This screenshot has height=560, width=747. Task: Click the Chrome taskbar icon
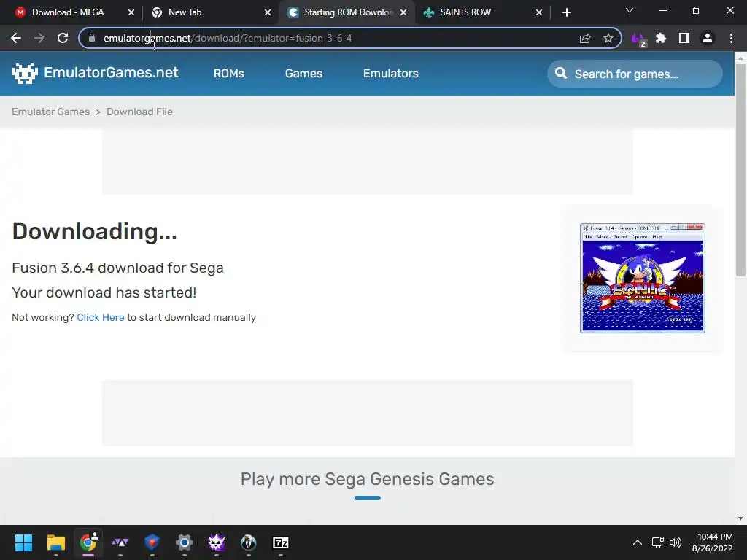pos(88,542)
